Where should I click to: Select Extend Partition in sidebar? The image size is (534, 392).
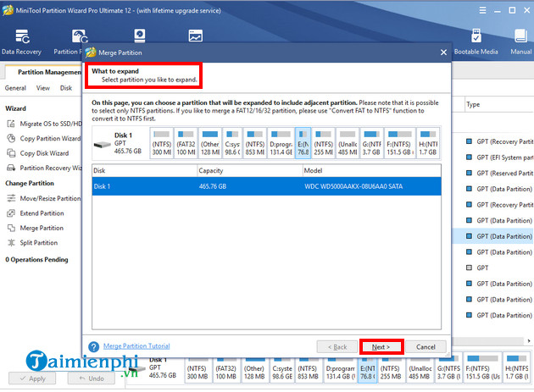(x=42, y=213)
